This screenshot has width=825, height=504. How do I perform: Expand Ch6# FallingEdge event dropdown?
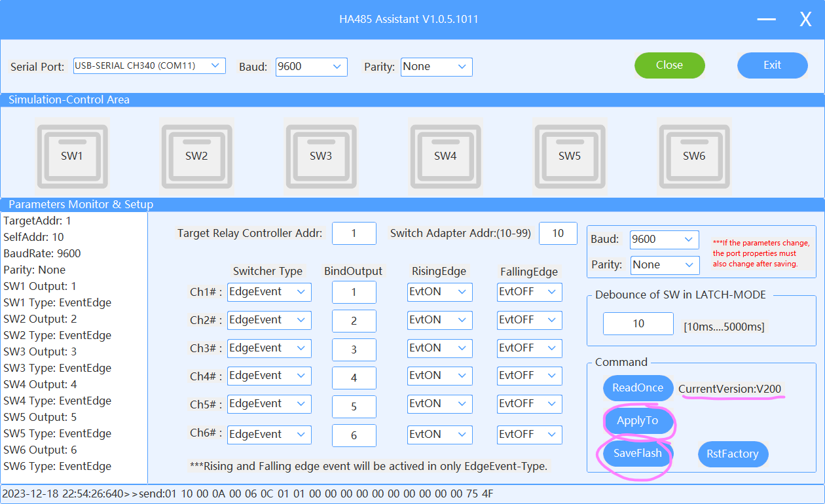pos(529,435)
